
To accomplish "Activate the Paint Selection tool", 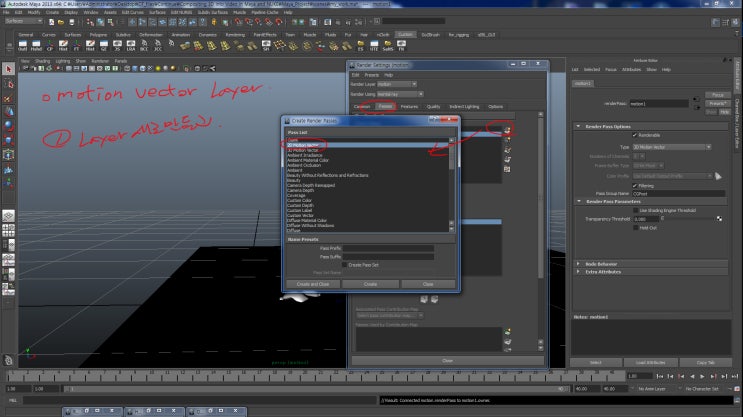I will pyautogui.click(x=8, y=98).
